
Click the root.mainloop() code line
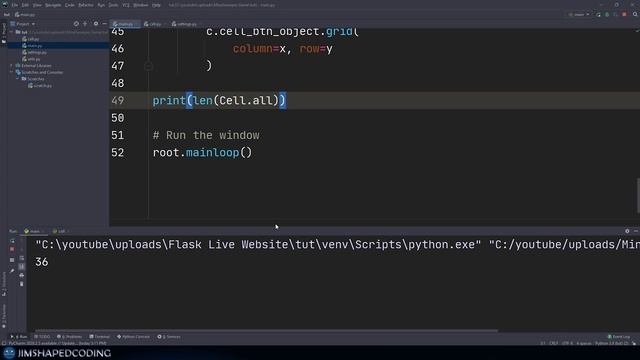pos(202,153)
